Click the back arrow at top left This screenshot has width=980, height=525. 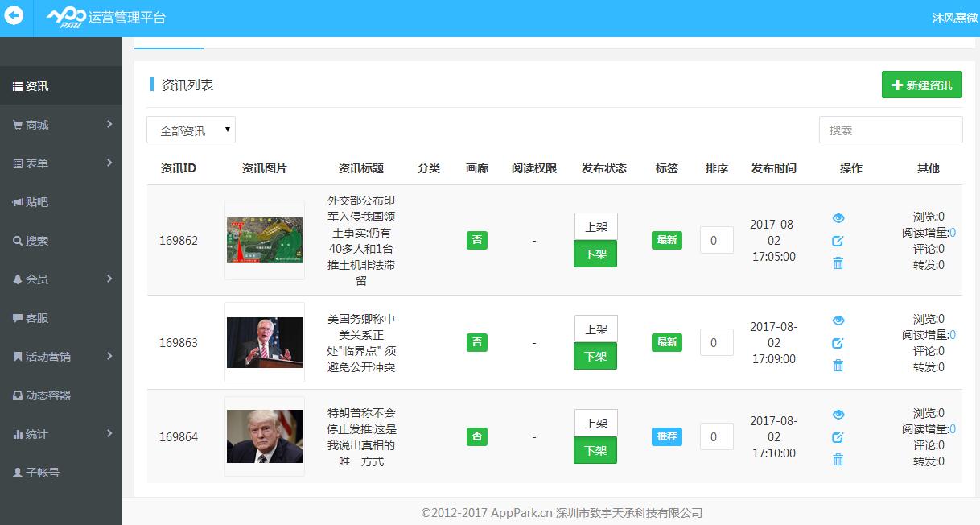pos(14,15)
